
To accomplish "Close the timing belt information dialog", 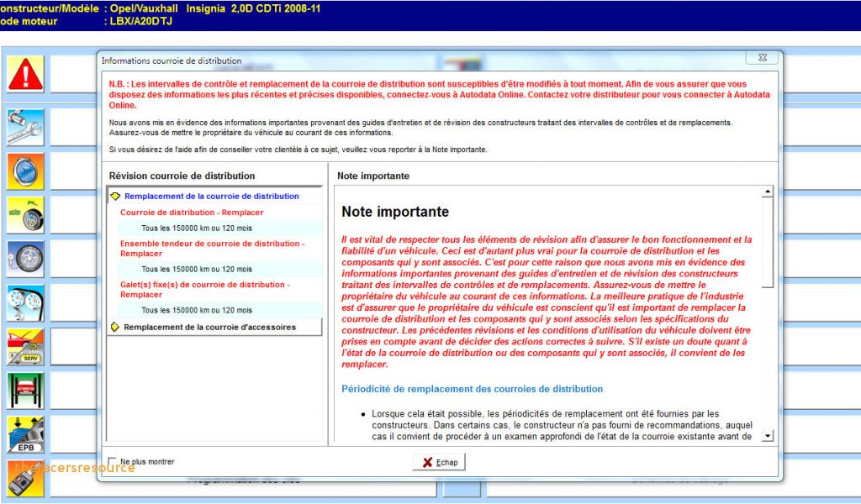I will [x=761, y=58].
